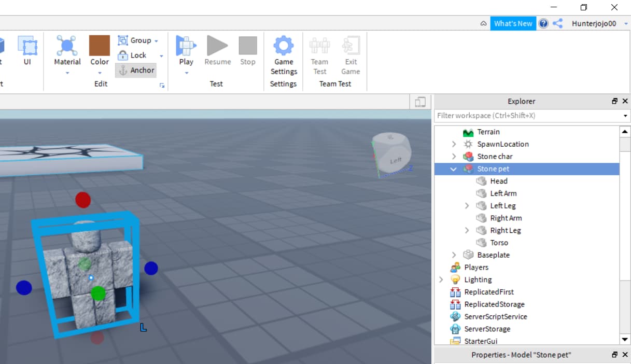This screenshot has width=631, height=364.
Task: Select ReplicatedStorage in the Explorer
Action: (x=494, y=304)
